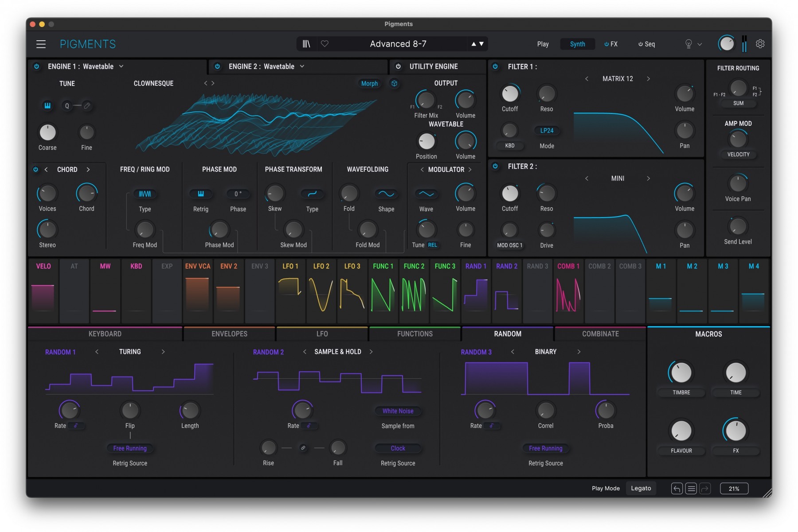Click the Random 2 Rate sync note icon

(309, 426)
